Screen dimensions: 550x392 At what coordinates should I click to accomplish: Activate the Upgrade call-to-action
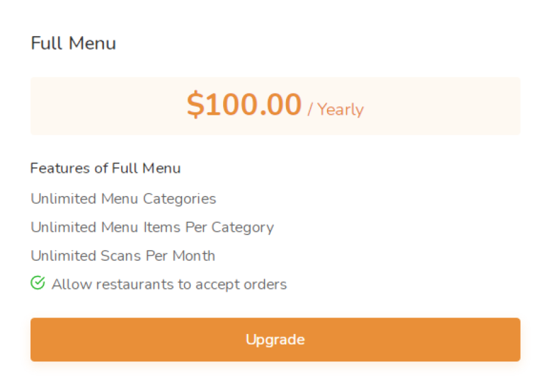(275, 339)
